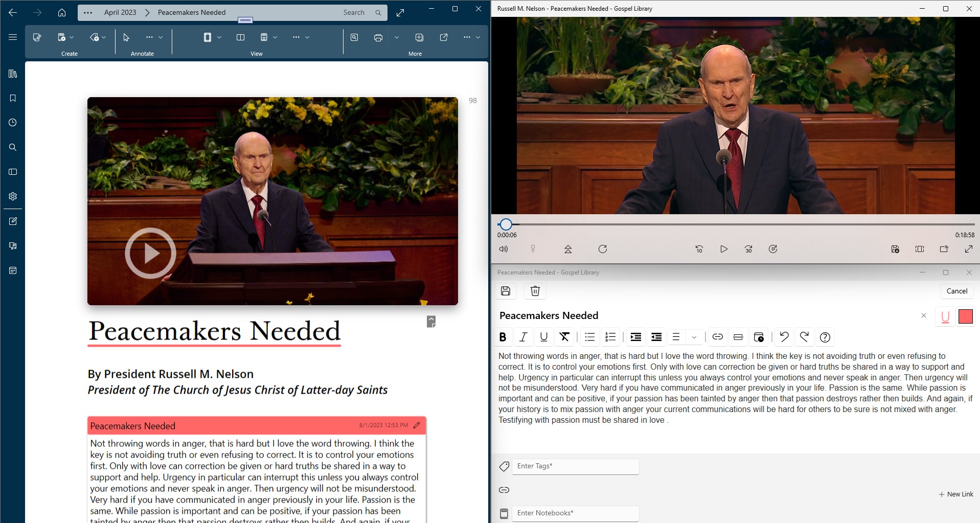Undo the last edit in the note
This screenshot has width=980, height=523.
click(x=784, y=337)
